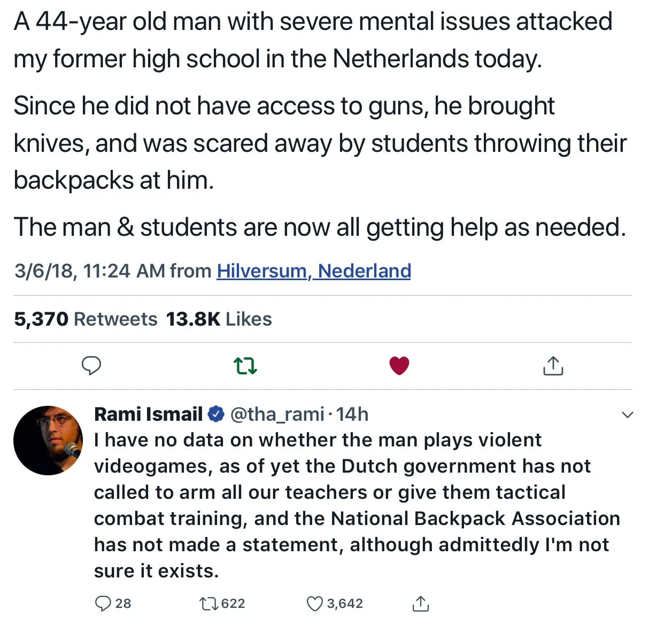The image size is (672, 625).
Task: Click the 3/6/18, 11:24 AM timestamp
Action: (x=72, y=271)
